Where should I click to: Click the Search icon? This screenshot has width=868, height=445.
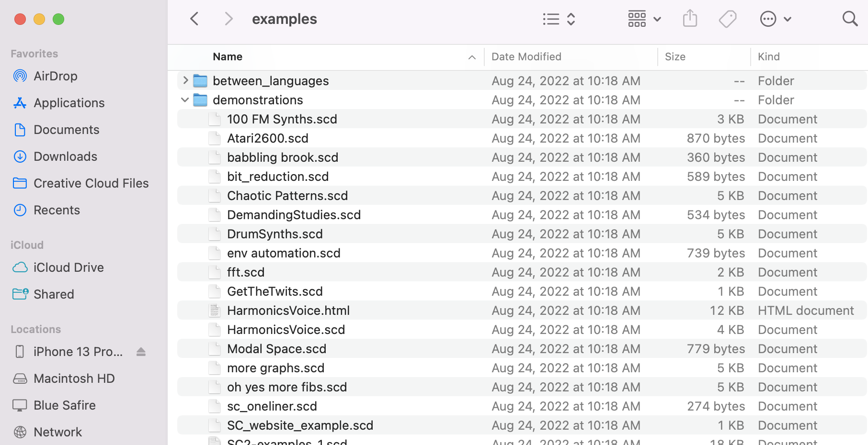point(849,18)
